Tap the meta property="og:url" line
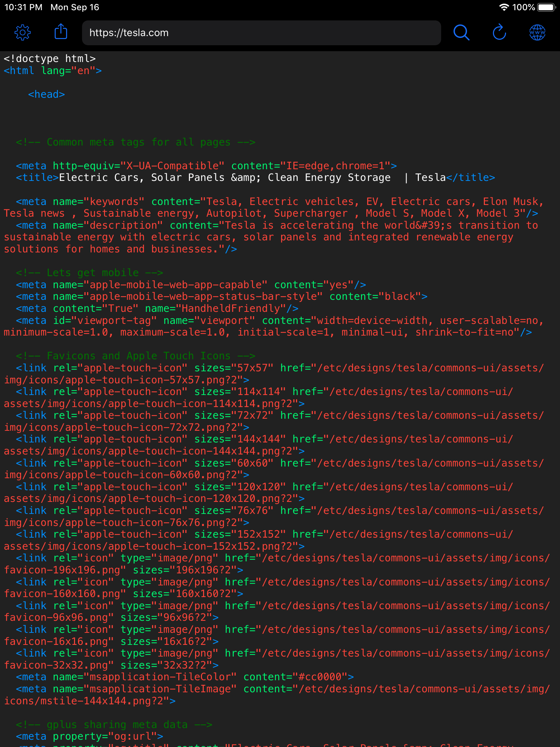560x747 pixels. [89, 736]
